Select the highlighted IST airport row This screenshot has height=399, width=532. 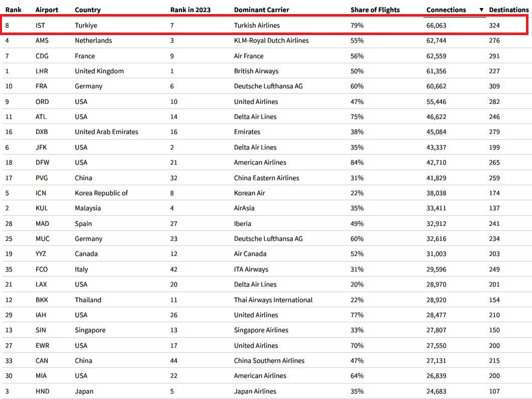(264, 25)
